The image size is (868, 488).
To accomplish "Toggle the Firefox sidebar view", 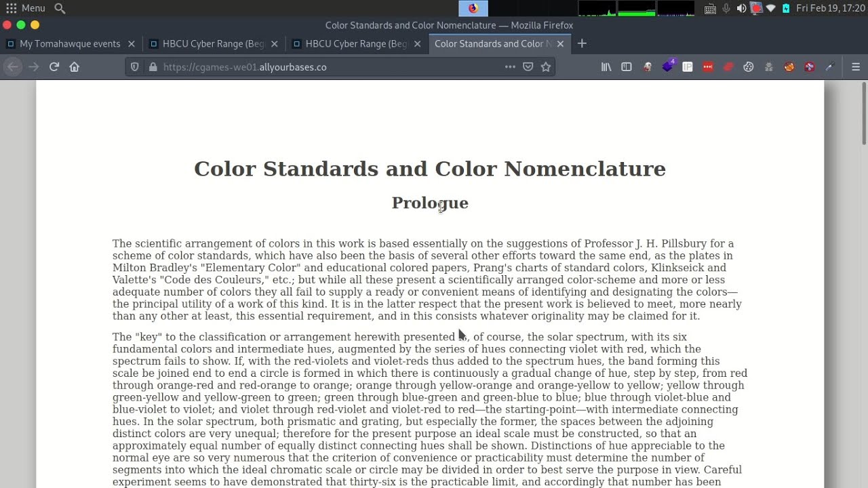I will (627, 67).
